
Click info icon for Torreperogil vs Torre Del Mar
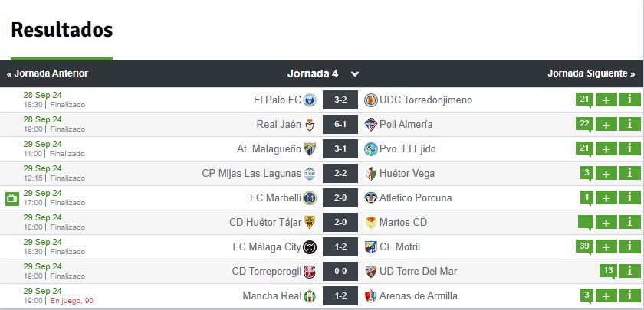click(630, 271)
